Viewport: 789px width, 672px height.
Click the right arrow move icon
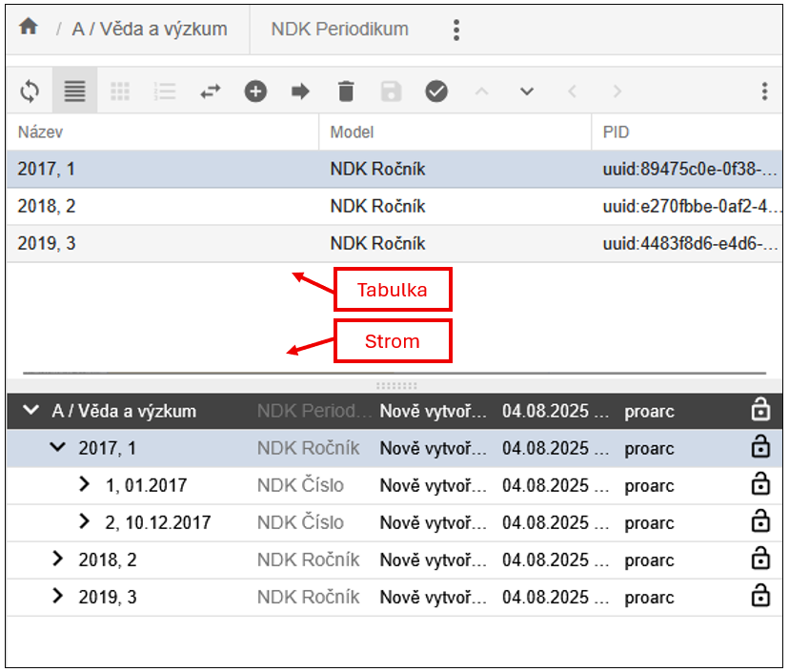point(301,92)
